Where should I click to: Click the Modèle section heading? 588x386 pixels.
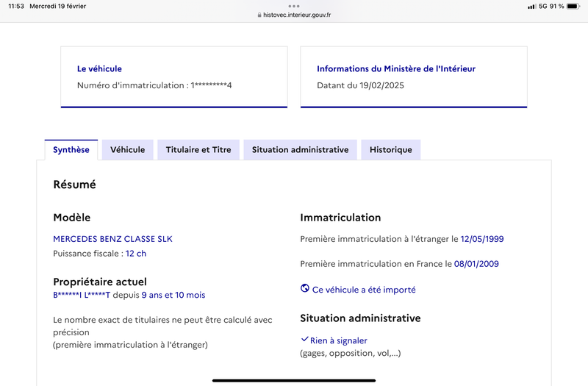tap(71, 218)
